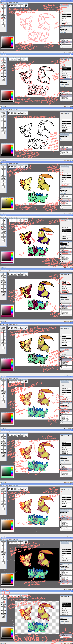Toggle 'Sample All Layers' in line-art-only screenshot
Screen dimensions: 73x644
(x=61, y=138)
